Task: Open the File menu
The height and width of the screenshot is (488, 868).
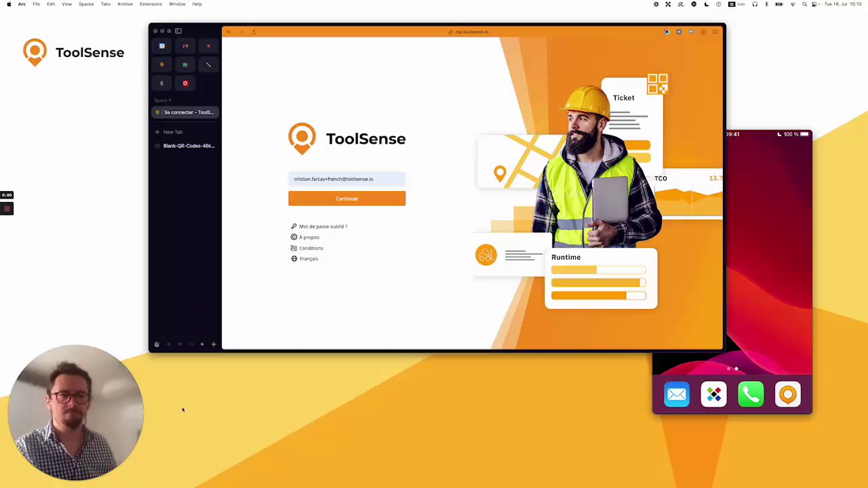Action: click(36, 4)
